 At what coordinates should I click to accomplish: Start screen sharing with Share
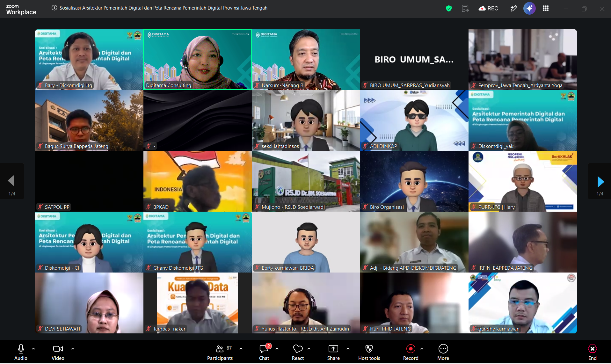(x=333, y=352)
